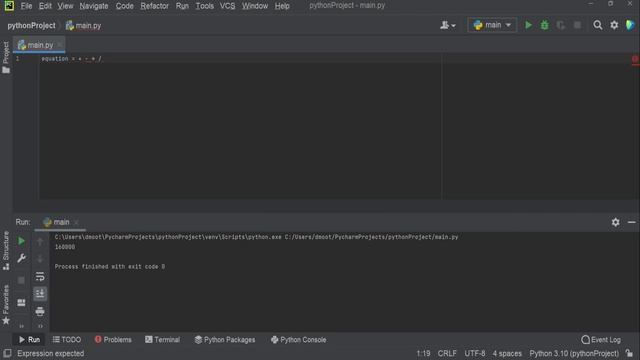640x360 pixels.
Task: Close the main tab in Run panel
Action: 76,222
